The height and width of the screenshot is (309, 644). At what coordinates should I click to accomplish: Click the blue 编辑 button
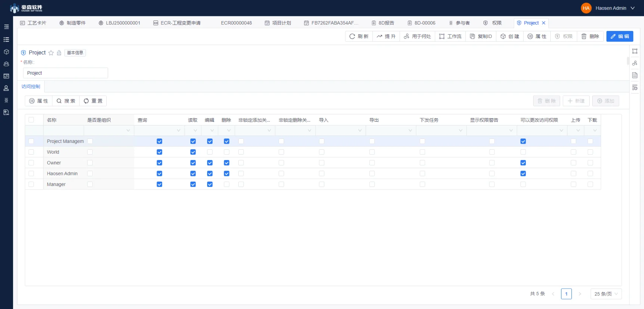619,36
